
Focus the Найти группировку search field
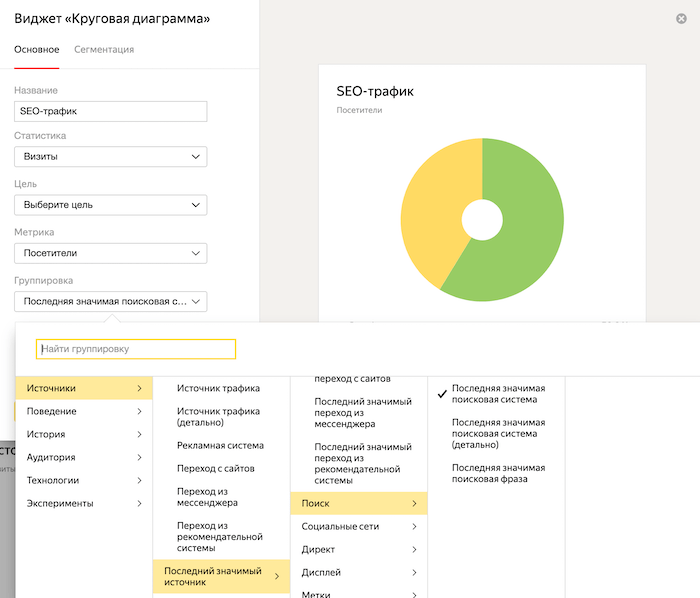[x=136, y=349]
